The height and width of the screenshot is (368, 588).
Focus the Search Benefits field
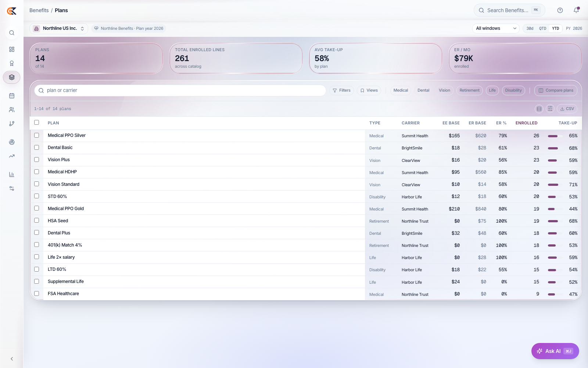tap(509, 10)
